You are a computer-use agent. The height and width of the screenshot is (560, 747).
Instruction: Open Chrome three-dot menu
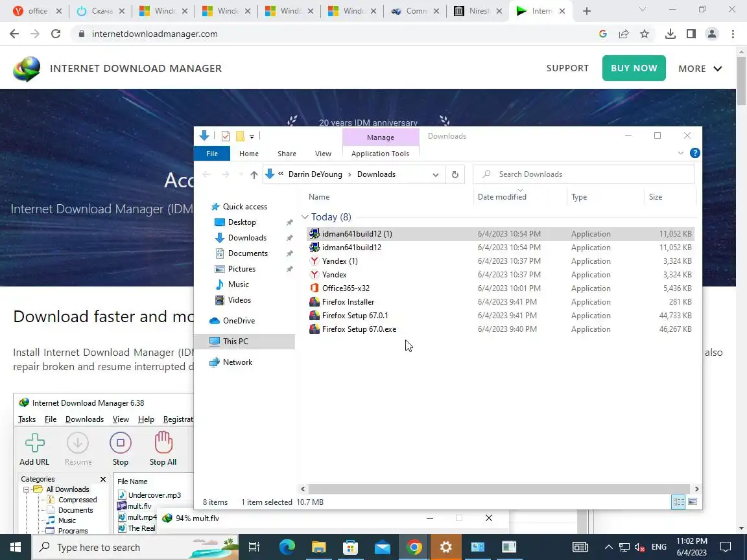coord(733,34)
